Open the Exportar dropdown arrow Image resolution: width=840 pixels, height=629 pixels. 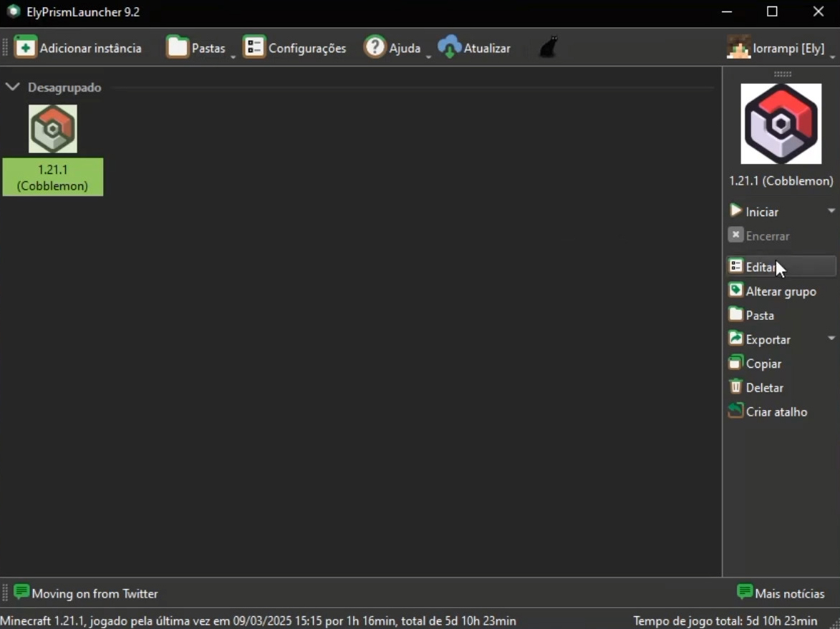(x=831, y=338)
